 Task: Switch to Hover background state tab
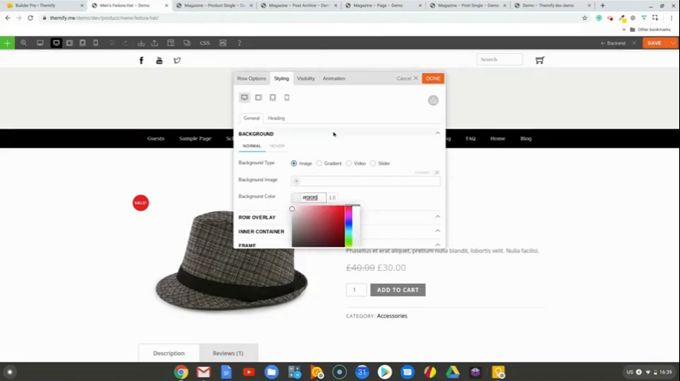277,146
